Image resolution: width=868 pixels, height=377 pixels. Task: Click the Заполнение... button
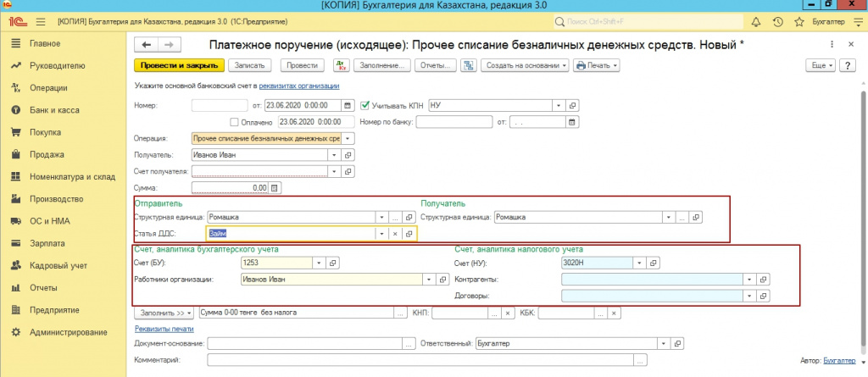pyautogui.click(x=381, y=65)
